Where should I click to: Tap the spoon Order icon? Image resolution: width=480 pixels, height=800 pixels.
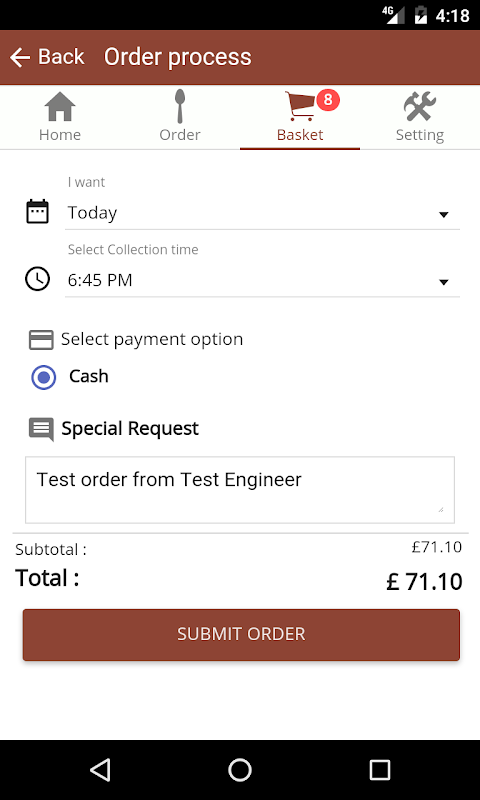tap(180, 106)
